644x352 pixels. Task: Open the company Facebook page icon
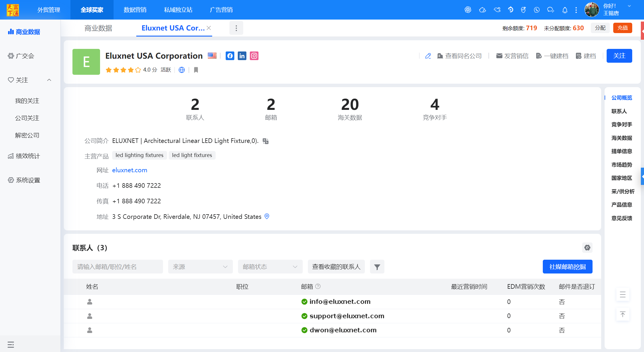[x=230, y=56]
